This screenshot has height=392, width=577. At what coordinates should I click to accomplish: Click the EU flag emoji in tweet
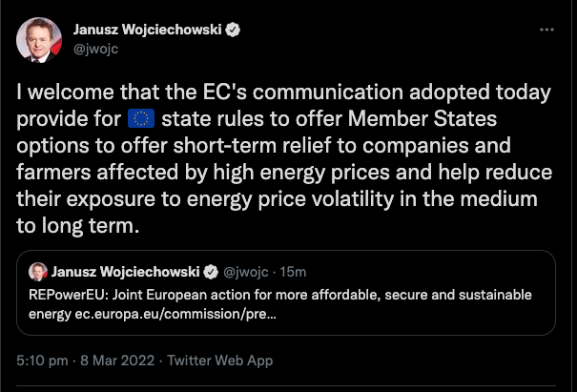(141, 118)
